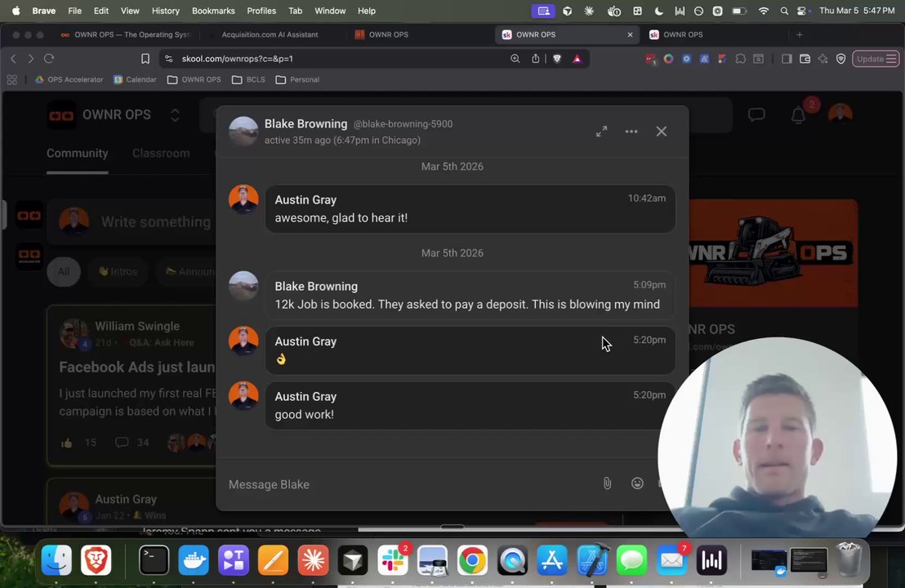The height and width of the screenshot is (588, 905).
Task: Click the OWNR OPS community logo
Action: point(61,115)
